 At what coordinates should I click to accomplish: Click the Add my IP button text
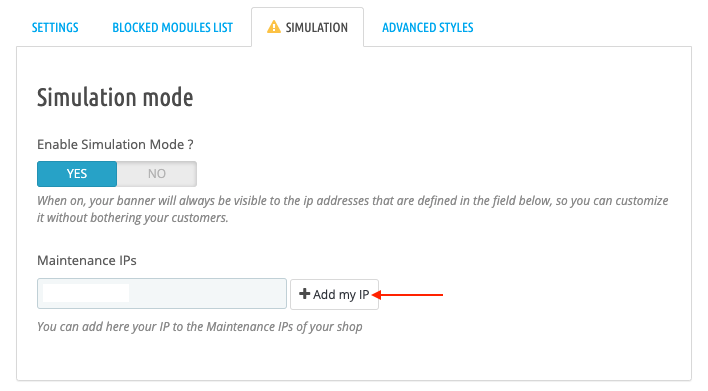[341, 294]
